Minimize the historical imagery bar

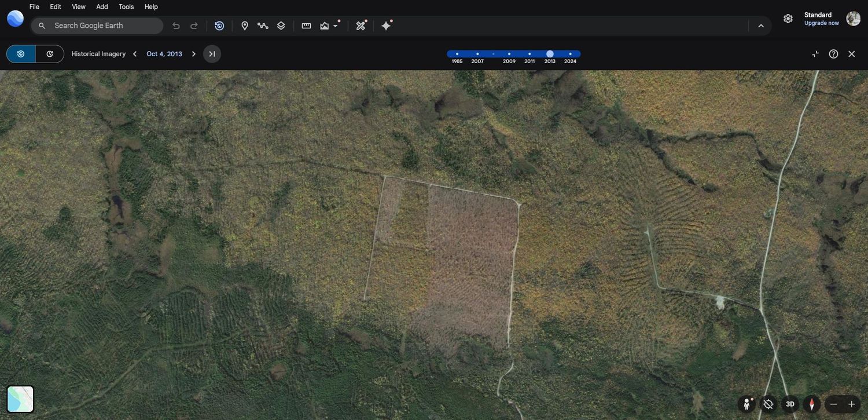[x=815, y=54]
